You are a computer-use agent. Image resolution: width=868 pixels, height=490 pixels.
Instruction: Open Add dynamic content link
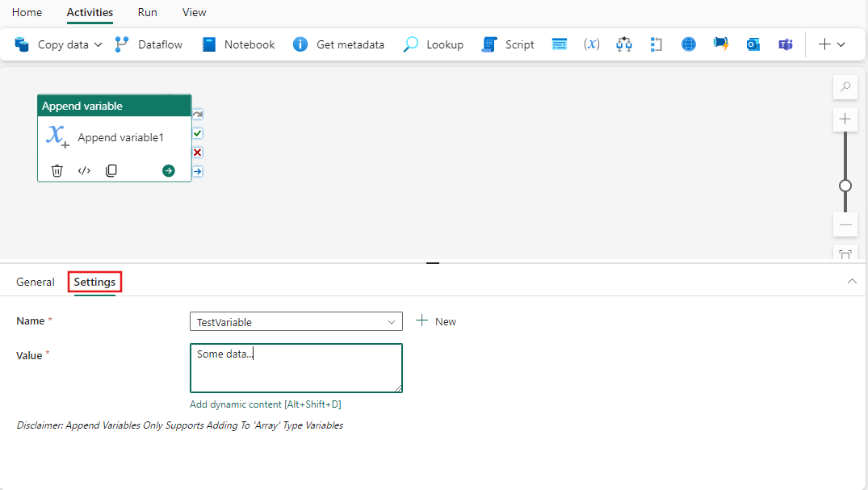(x=266, y=404)
